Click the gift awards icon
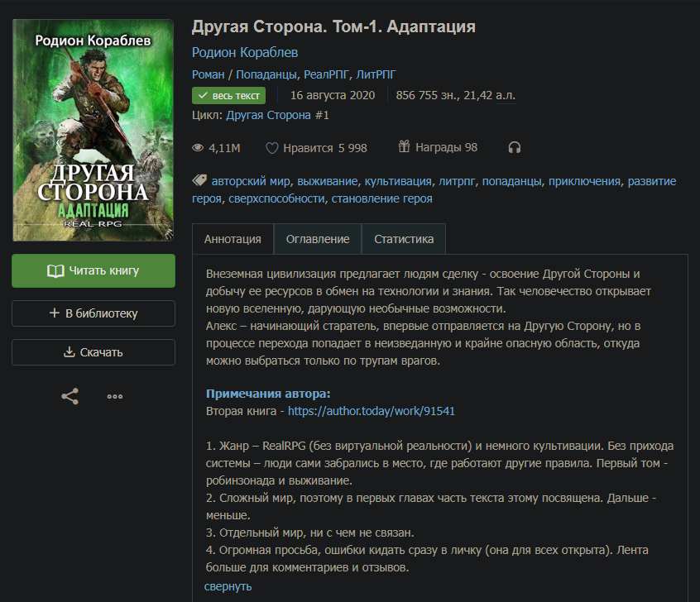The image size is (700, 602). click(404, 147)
